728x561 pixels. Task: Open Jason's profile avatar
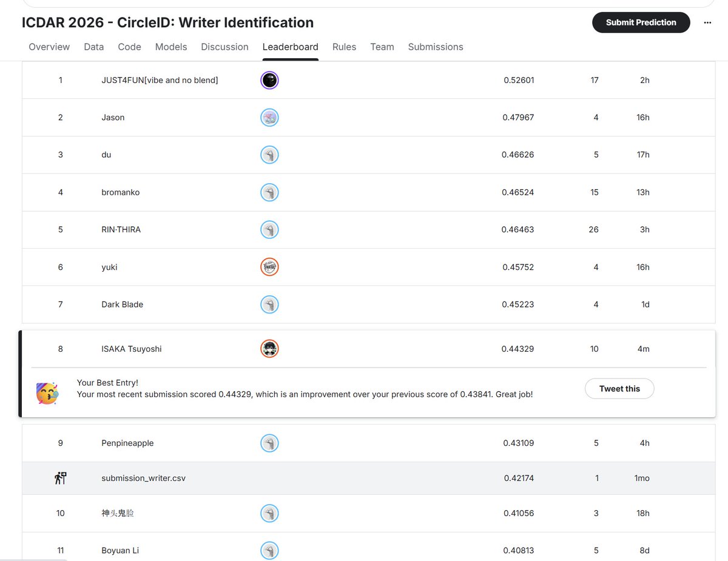(269, 118)
